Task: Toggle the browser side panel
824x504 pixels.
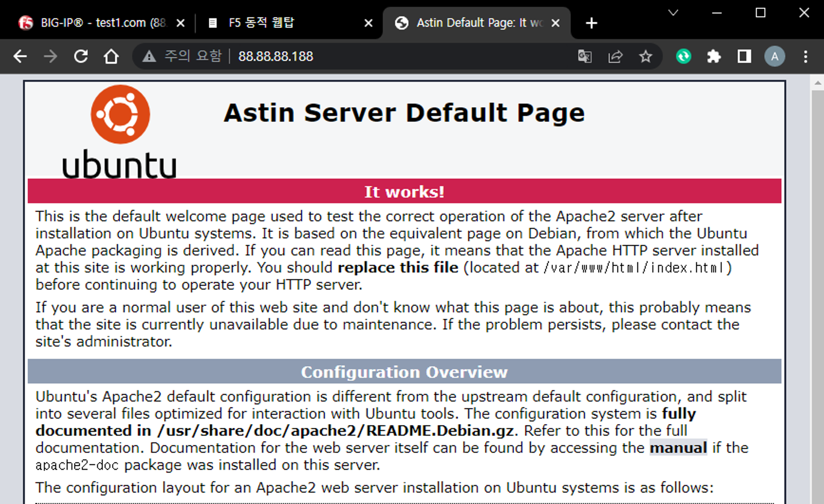Action: (x=744, y=56)
